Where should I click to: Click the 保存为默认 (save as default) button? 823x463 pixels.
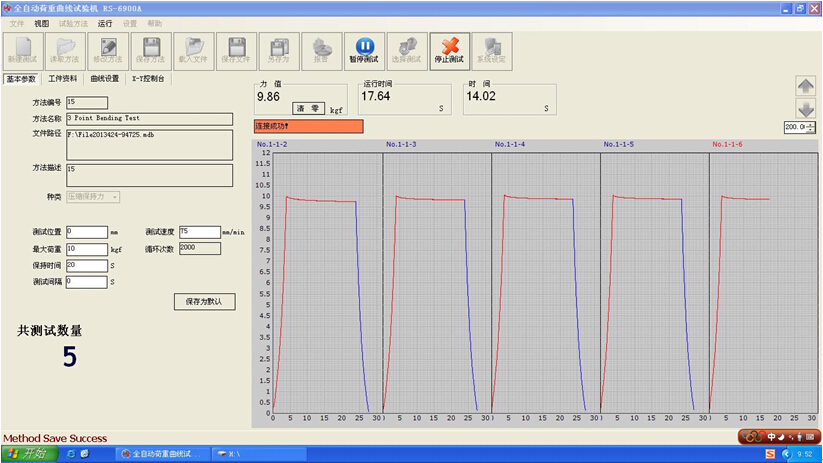pos(204,301)
